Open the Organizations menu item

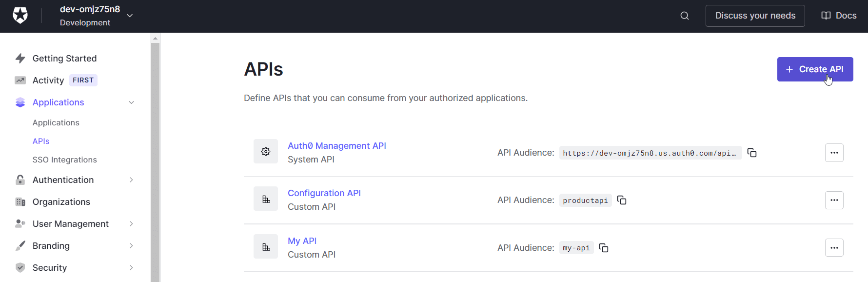(x=61, y=202)
